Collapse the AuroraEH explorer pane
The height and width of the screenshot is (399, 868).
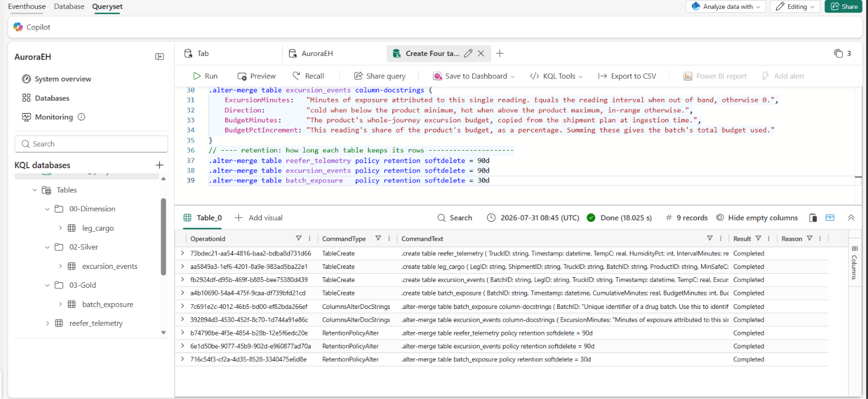159,56
